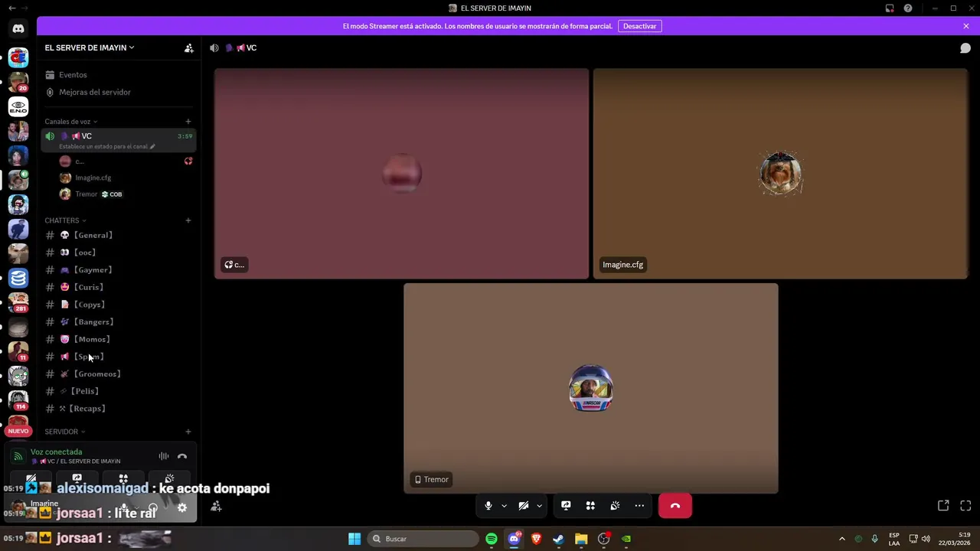The width and height of the screenshot is (980, 551).
Task: Toggle system microphone tray icon
Action: tap(874, 539)
